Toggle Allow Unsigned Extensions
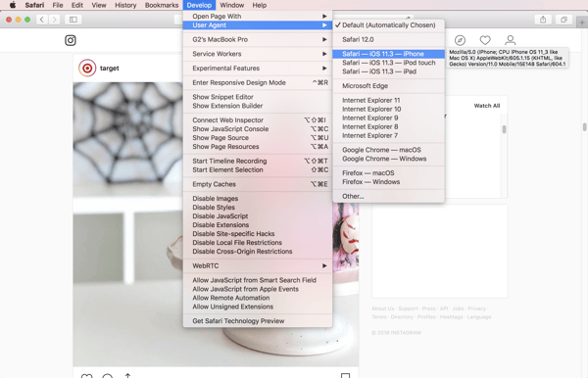 click(257, 307)
